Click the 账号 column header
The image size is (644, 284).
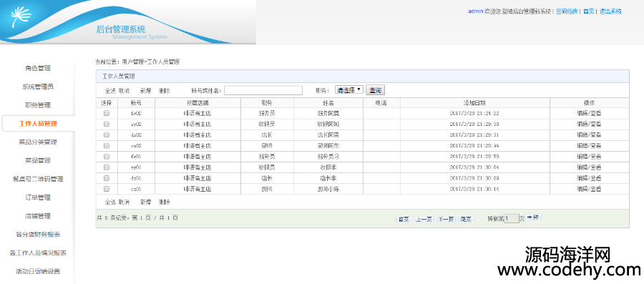coord(137,102)
